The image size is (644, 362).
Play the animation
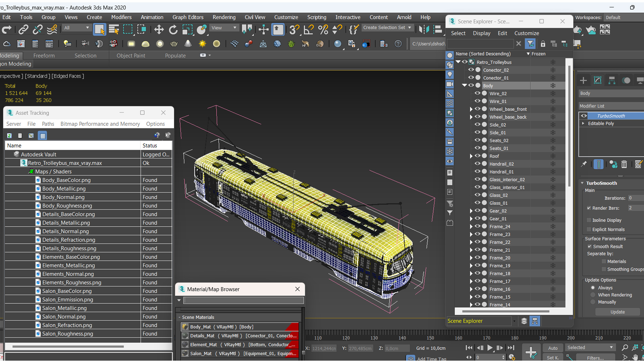[x=490, y=348]
